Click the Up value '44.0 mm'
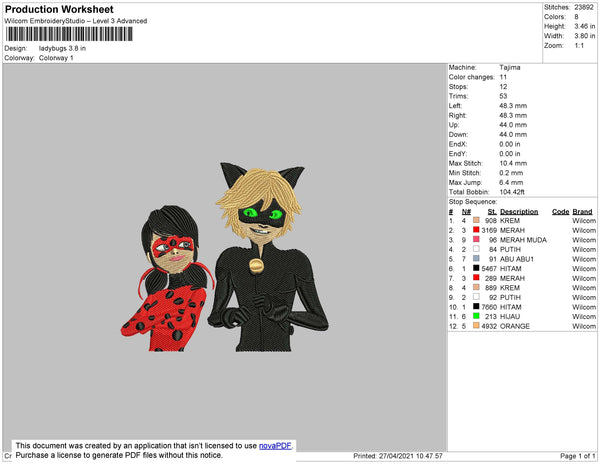Image resolution: width=600 pixels, height=464 pixels. [x=513, y=125]
